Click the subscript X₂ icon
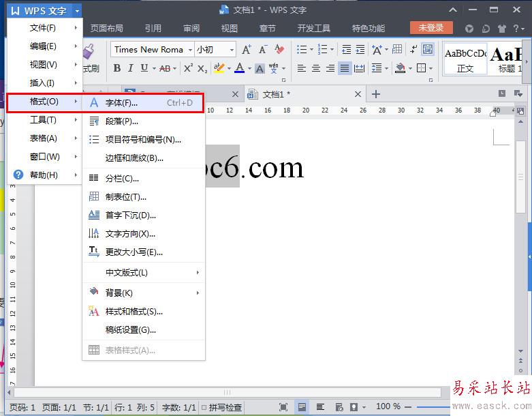Viewport: 532px width, 416px height. pyautogui.click(x=202, y=69)
